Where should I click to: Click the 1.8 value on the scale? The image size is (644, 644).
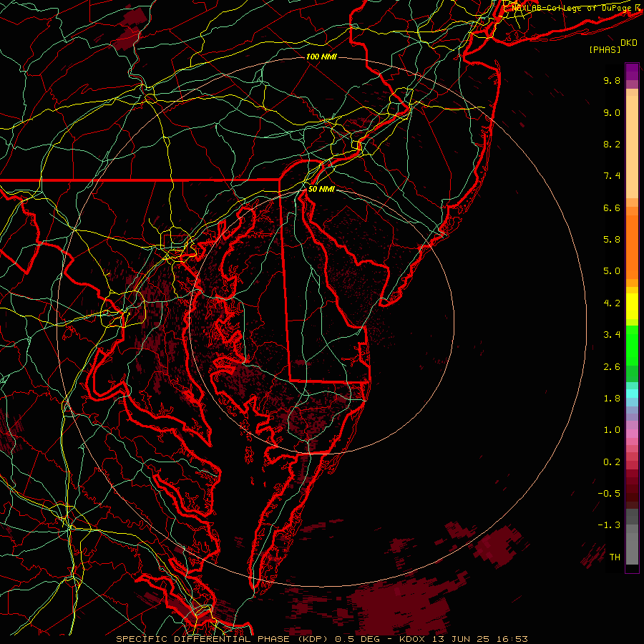click(612, 399)
